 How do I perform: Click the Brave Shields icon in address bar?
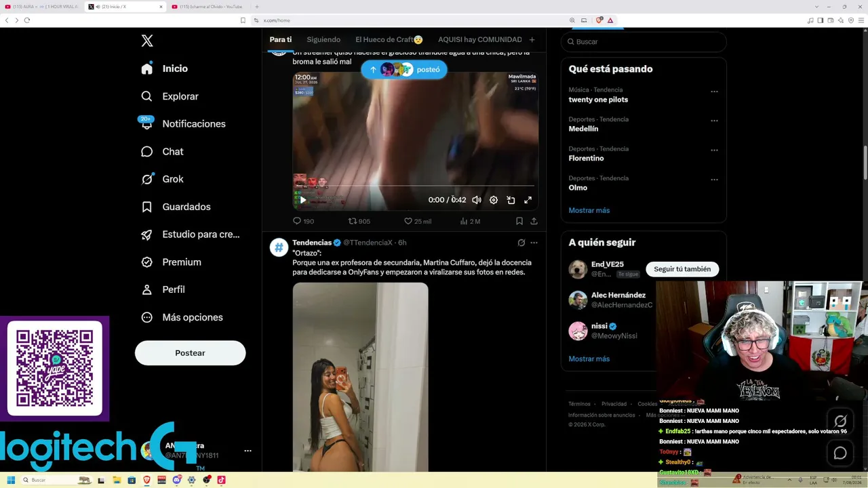click(x=599, y=20)
